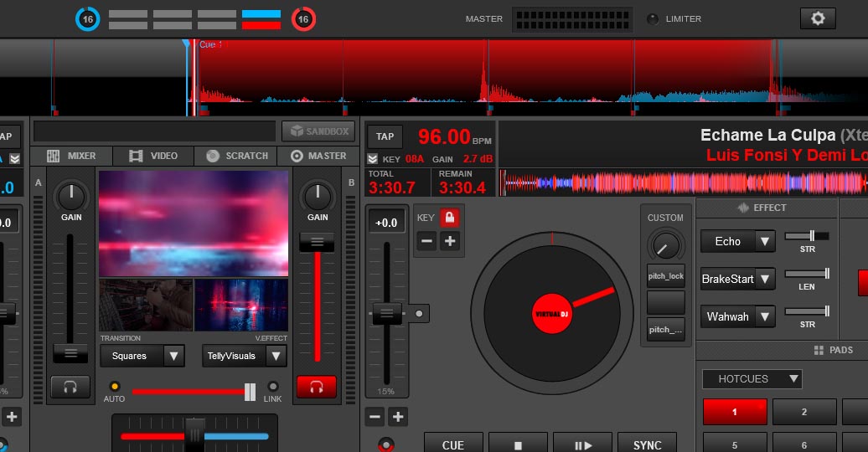868x452 pixels.
Task: Click the main video preview output
Action: pyautogui.click(x=194, y=223)
